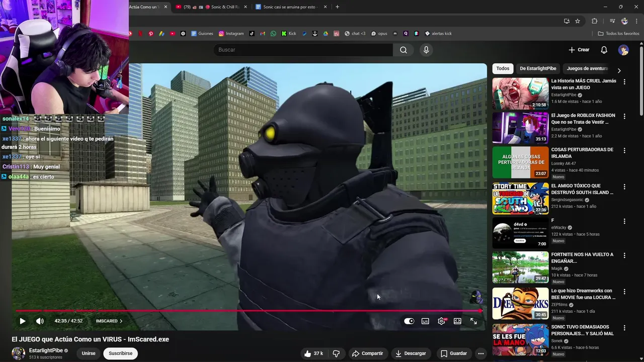This screenshot has height=362, width=644.
Task: Expand the IMSCARED chapter list
Action: pyautogui.click(x=109, y=321)
